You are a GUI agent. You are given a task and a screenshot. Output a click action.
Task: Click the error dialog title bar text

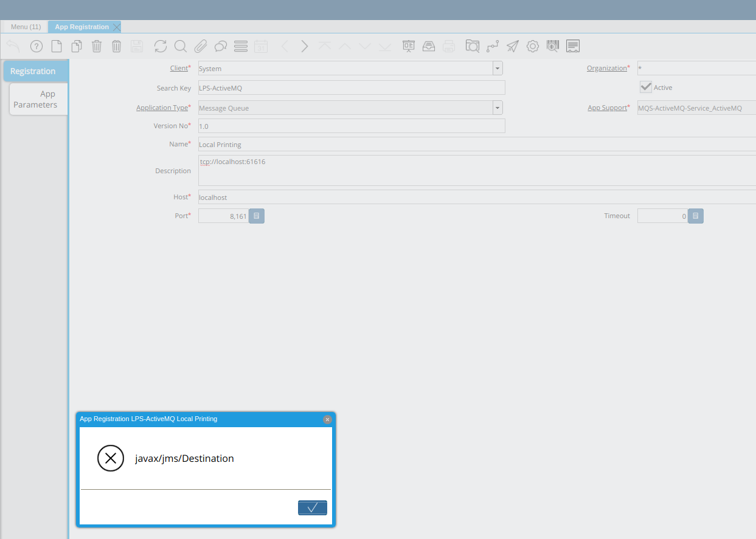[148, 419]
